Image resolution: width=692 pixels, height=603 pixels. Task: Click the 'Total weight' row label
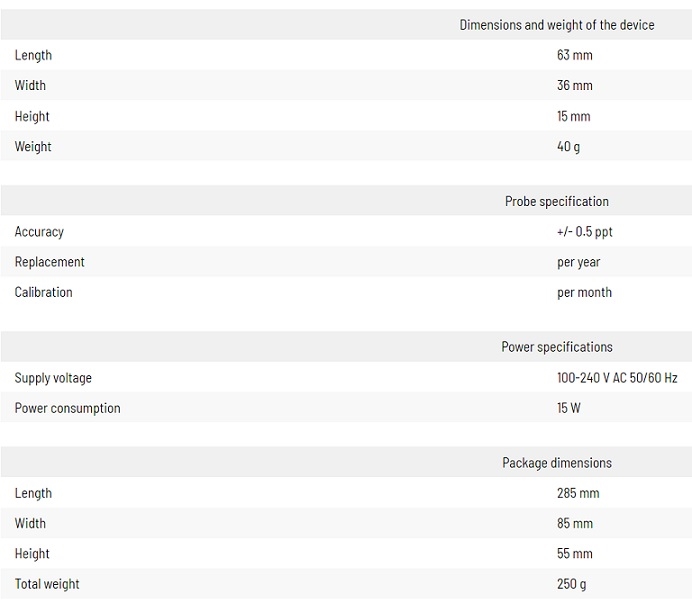click(x=47, y=584)
